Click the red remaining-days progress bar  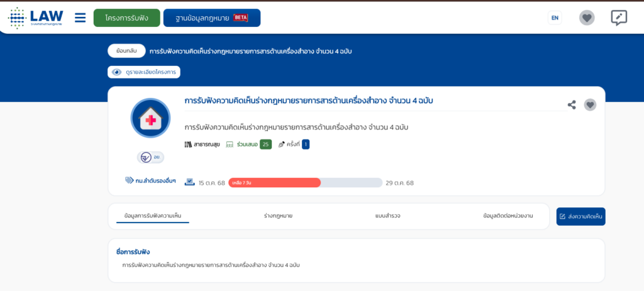click(x=274, y=182)
